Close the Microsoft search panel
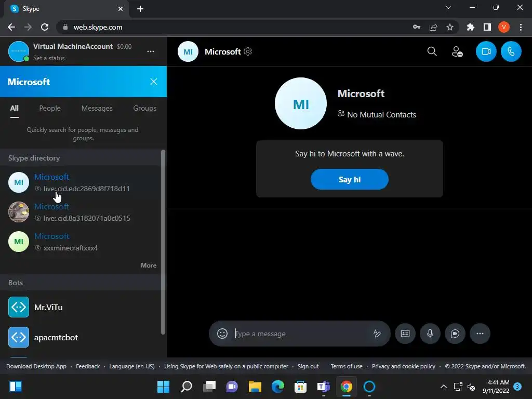Image resolution: width=532 pixels, height=399 pixels. 154,82
